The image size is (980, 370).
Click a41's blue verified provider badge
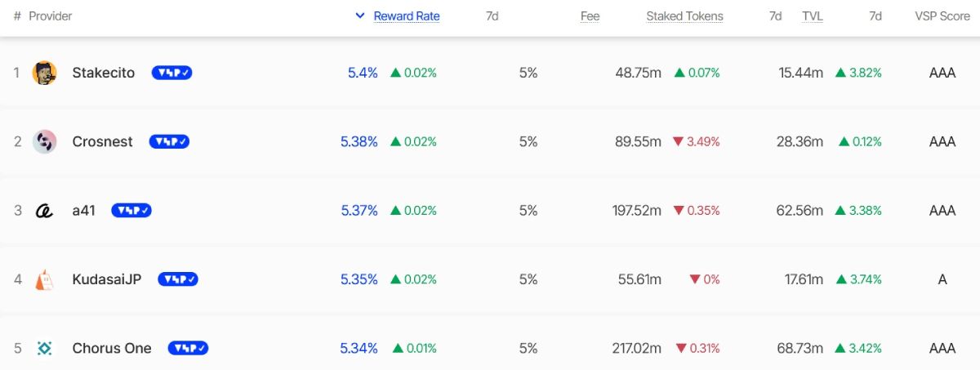pos(131,211)
